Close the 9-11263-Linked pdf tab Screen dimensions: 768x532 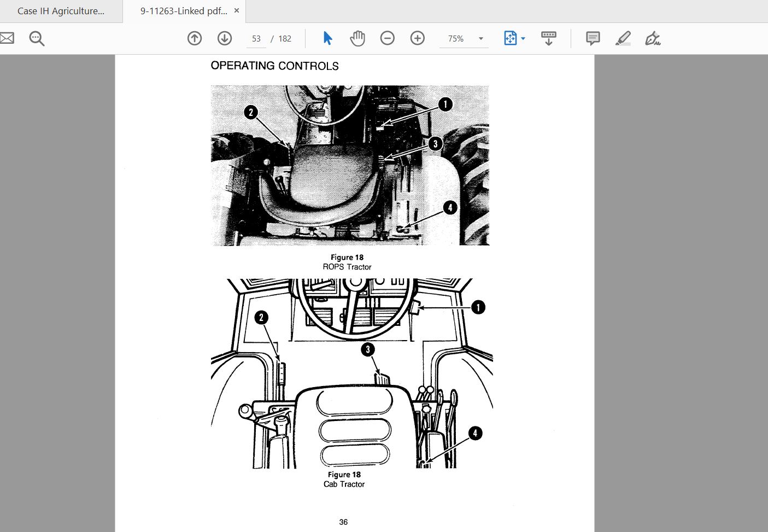point(237,10)
